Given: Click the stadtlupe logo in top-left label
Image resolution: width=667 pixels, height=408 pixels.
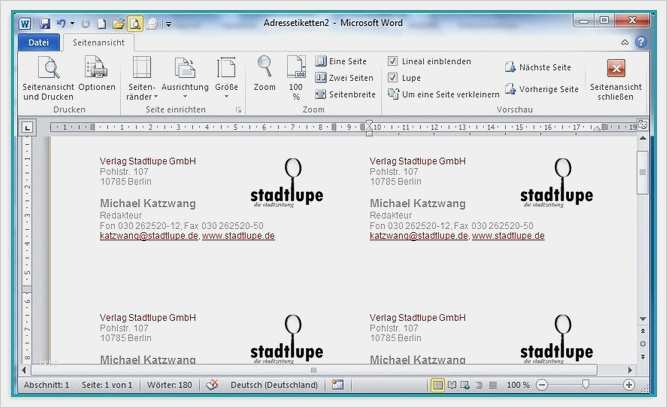Looking at the screenshot, I should point(287,183).
